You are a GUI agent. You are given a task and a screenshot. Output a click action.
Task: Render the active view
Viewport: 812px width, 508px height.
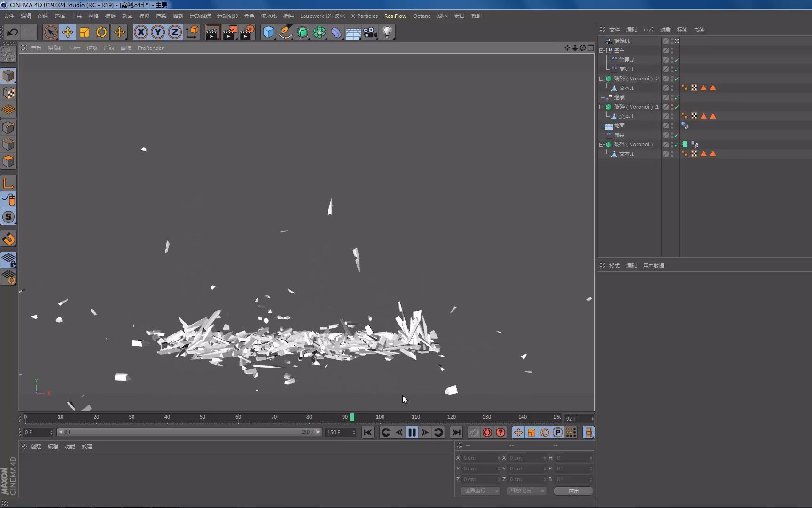coord(212,32)
